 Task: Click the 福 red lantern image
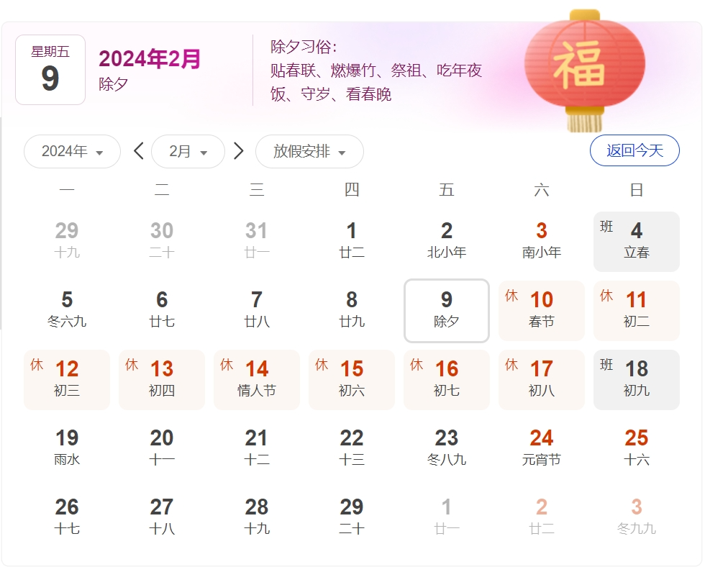[585, 71]
